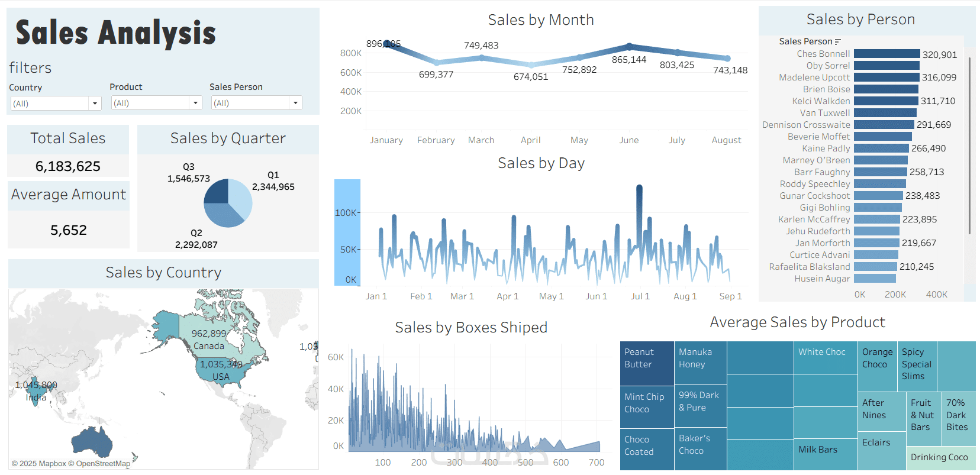The width and height of the screenshot is (980, 475).
Task: Click the sort icon beside Sales Person header
Action: pos(837,41)
